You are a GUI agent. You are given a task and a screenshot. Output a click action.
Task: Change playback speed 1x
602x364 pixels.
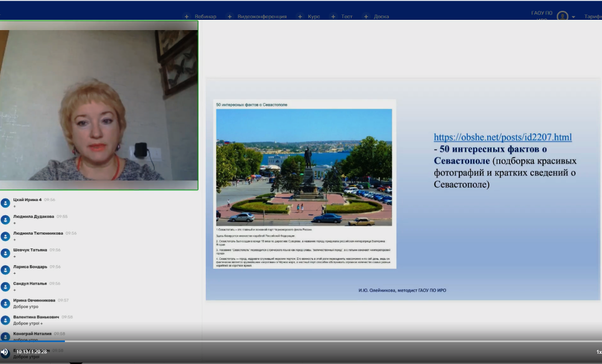(599, 352)
